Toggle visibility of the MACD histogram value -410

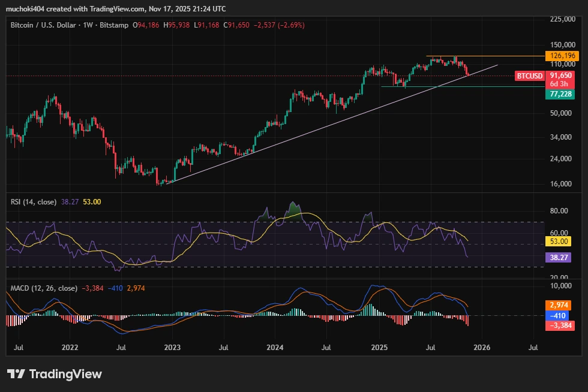point(557,315)
